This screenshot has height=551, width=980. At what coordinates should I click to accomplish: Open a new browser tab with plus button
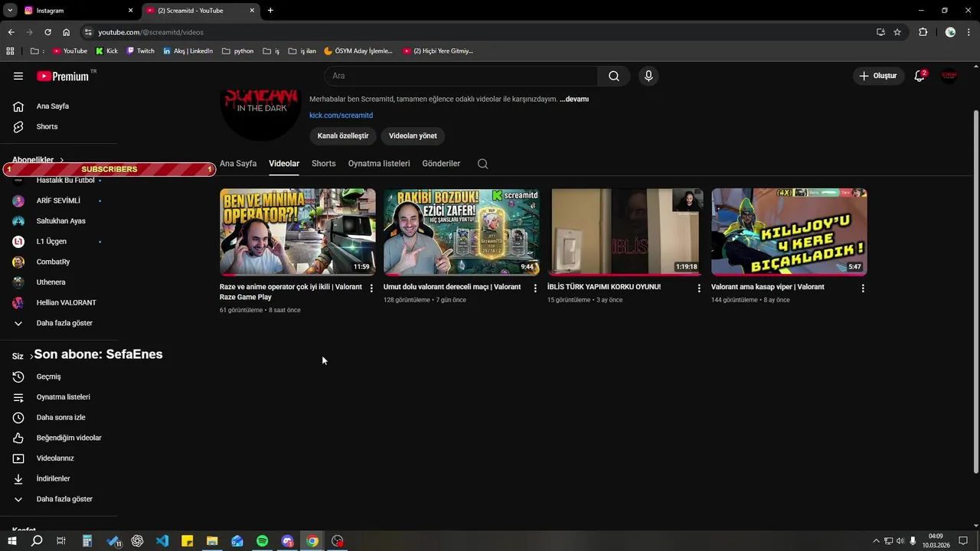(x=270, y=11)
